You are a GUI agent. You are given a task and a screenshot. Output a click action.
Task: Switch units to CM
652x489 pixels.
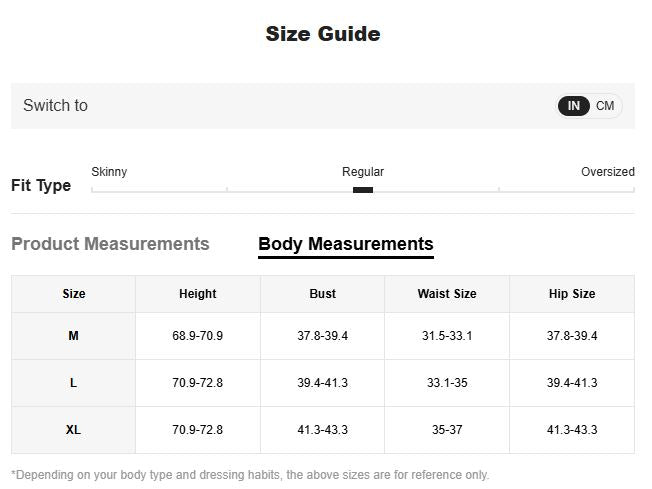pyautogui.click(x=605, y=106)
